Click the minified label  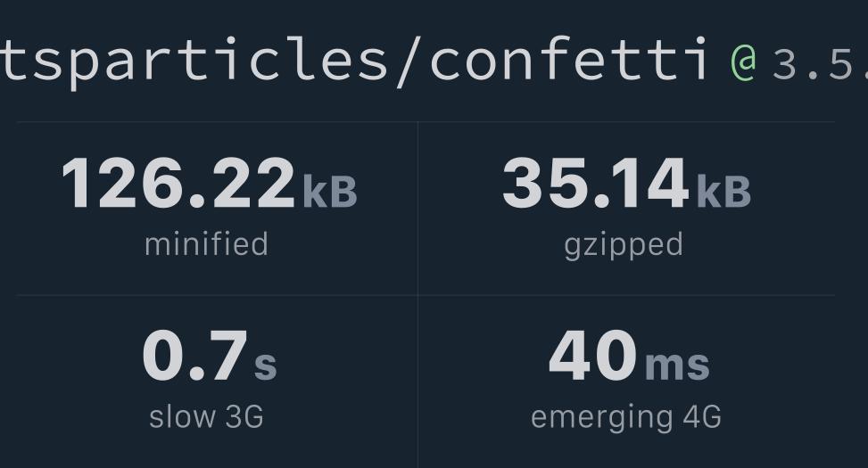pos(206,244)
